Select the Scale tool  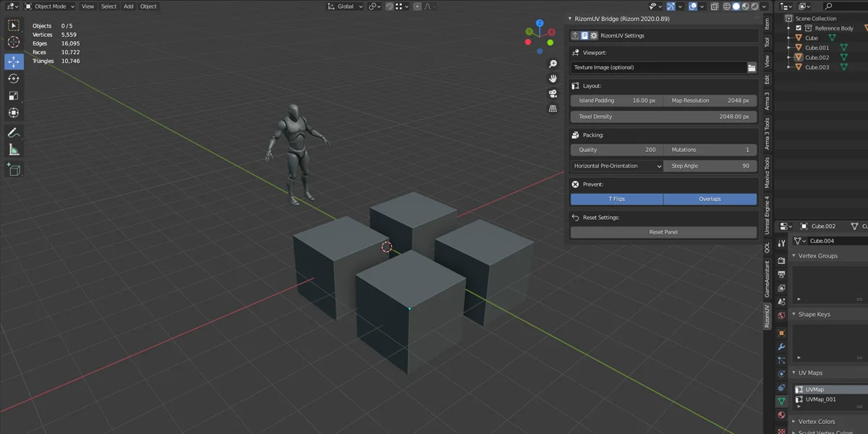[13, 95]
